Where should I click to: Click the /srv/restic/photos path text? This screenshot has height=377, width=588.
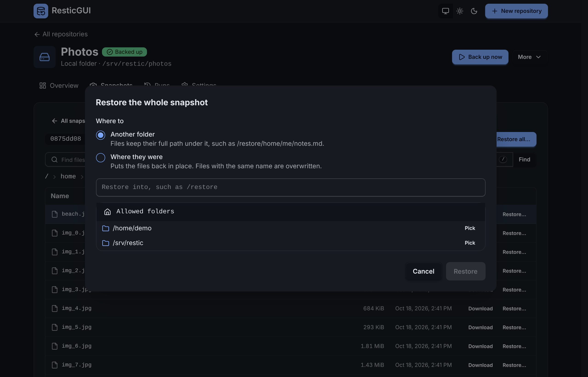pyautogui.click(x=137, y=64)
